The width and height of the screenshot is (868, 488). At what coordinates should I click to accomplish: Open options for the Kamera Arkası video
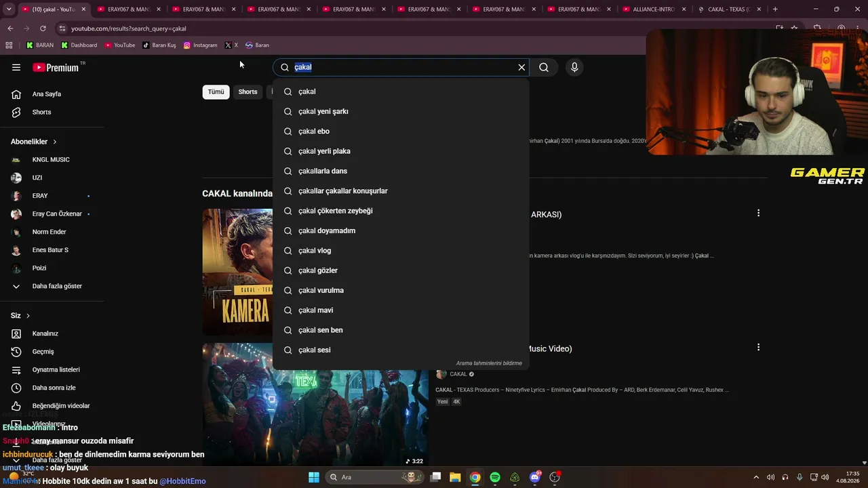pos(758,213)
